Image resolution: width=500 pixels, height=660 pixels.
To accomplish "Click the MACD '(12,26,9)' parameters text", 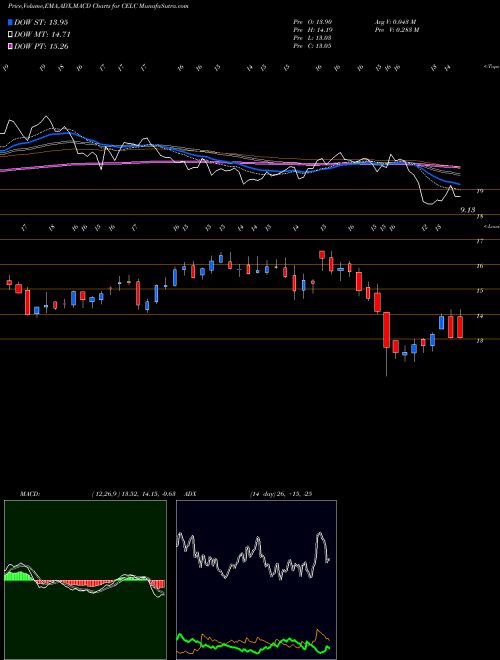I will pyautogui.click(x=105, y=494).
